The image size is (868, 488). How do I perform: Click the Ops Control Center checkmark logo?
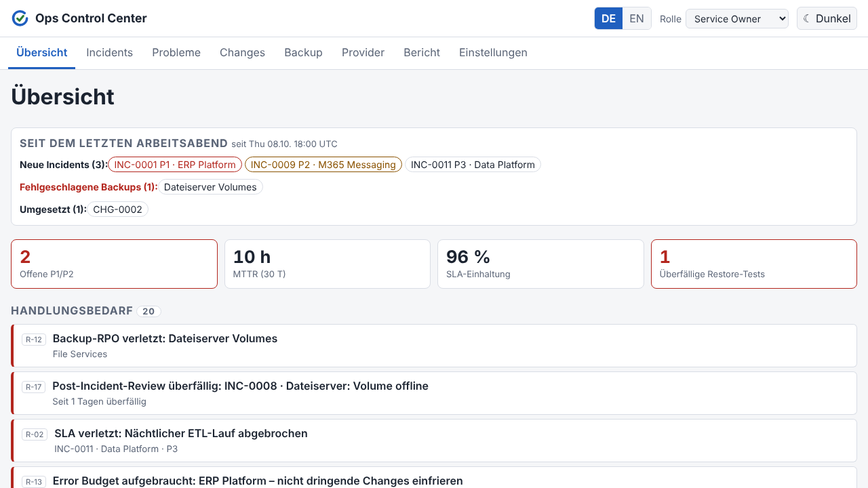[x=20, y=18]
